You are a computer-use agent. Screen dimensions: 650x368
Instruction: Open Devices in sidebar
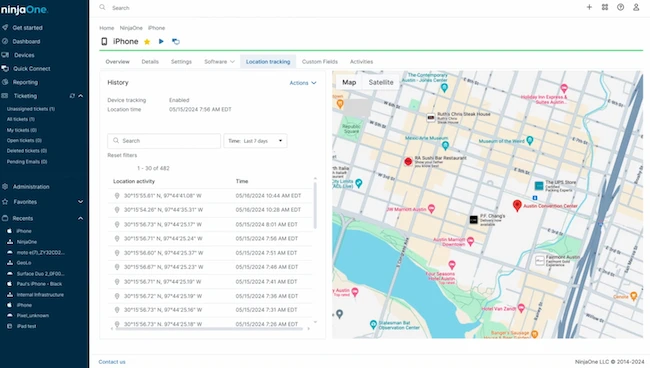tap(24, 55)
